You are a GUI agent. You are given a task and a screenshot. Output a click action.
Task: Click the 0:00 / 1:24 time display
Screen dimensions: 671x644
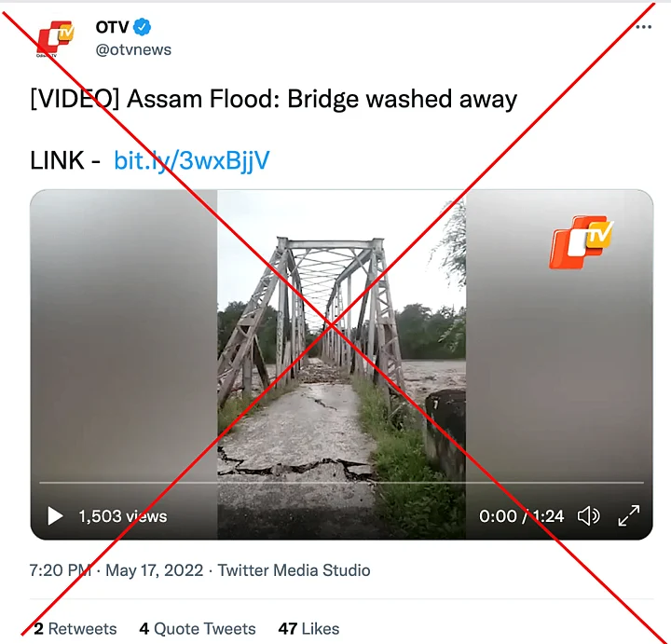[x=521, y=516]
